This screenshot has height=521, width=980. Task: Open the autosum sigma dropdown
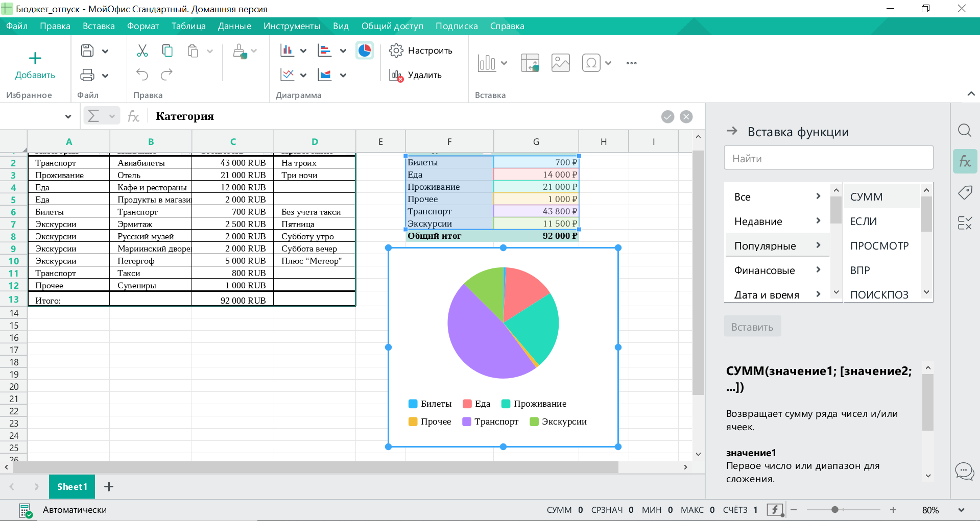111,116
